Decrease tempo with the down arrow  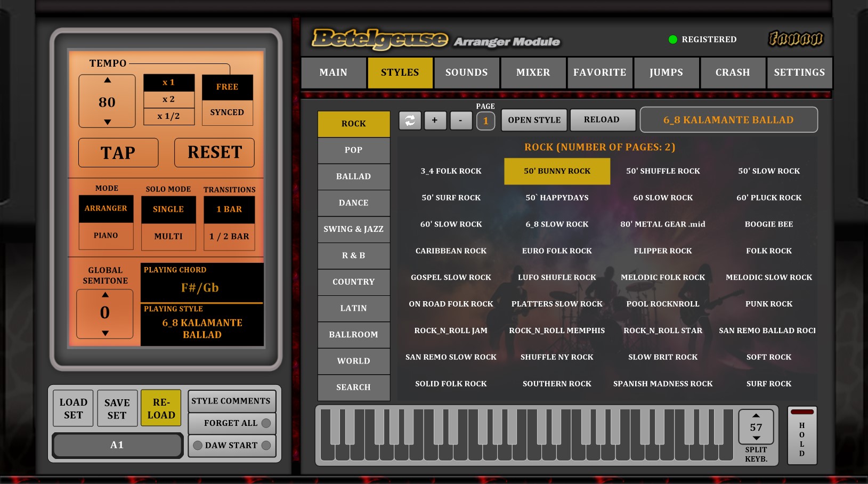tap(107, 122)
